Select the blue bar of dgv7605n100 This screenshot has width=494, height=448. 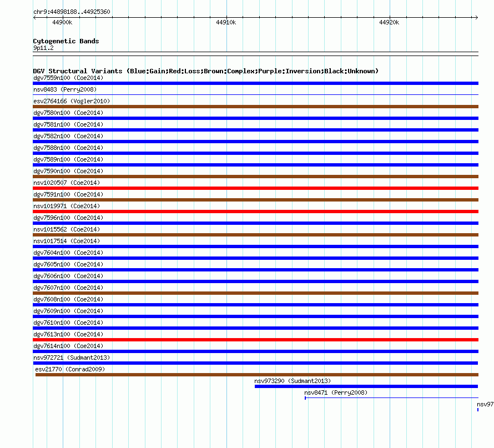[255, 270]
